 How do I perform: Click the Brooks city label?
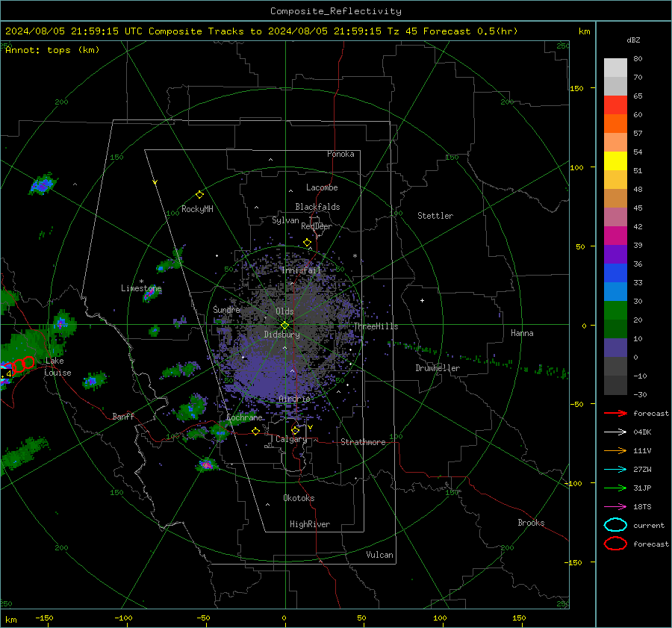pyautogui.click(x=531, y=523)
